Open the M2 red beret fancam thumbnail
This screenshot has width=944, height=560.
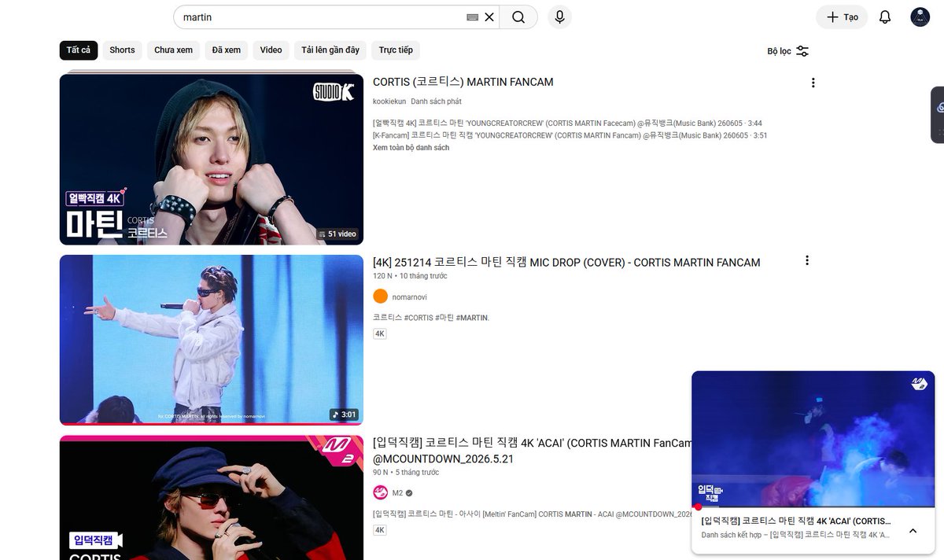(x=212, y=498)
